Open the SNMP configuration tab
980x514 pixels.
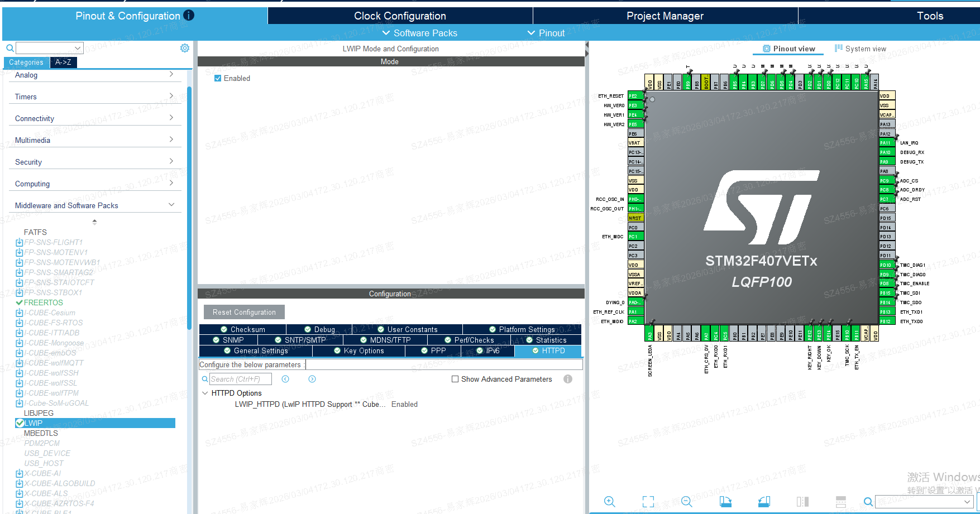pos(228,340)
